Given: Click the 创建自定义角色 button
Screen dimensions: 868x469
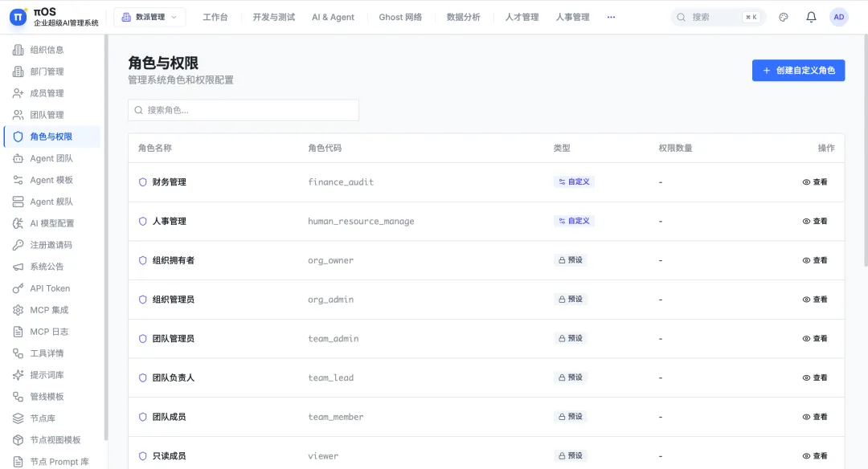Looking at the screenshot, I should point(798,70).
